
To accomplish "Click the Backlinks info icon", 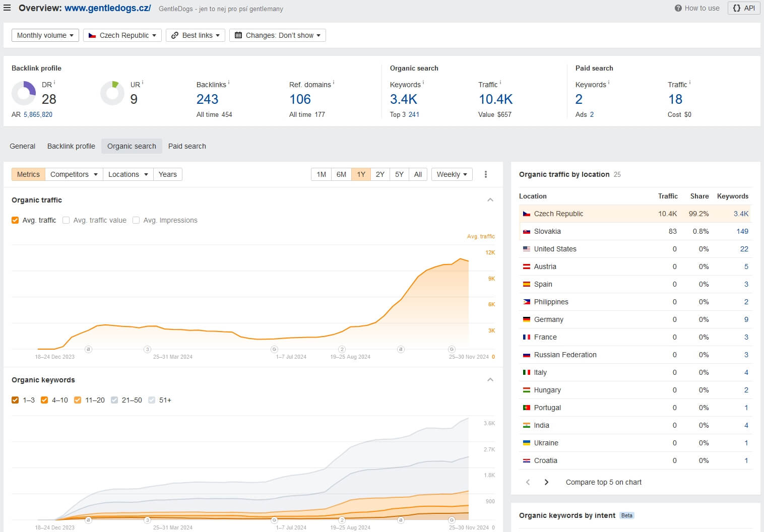I will coord(229,83).
